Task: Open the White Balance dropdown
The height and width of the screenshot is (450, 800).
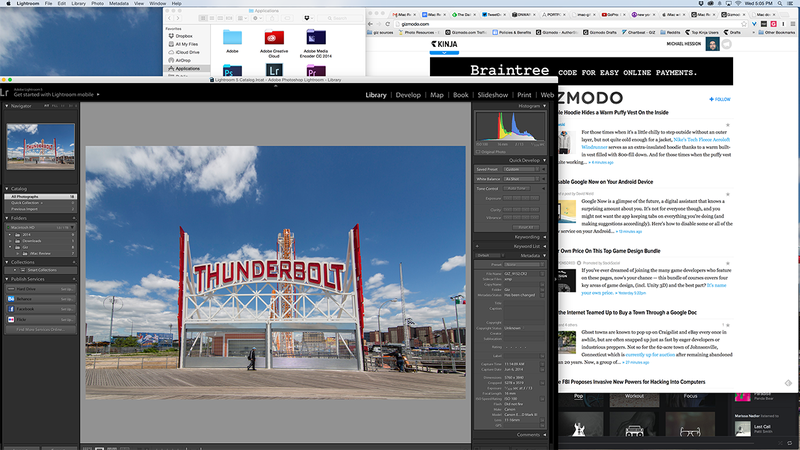Action: pos(521,179)
